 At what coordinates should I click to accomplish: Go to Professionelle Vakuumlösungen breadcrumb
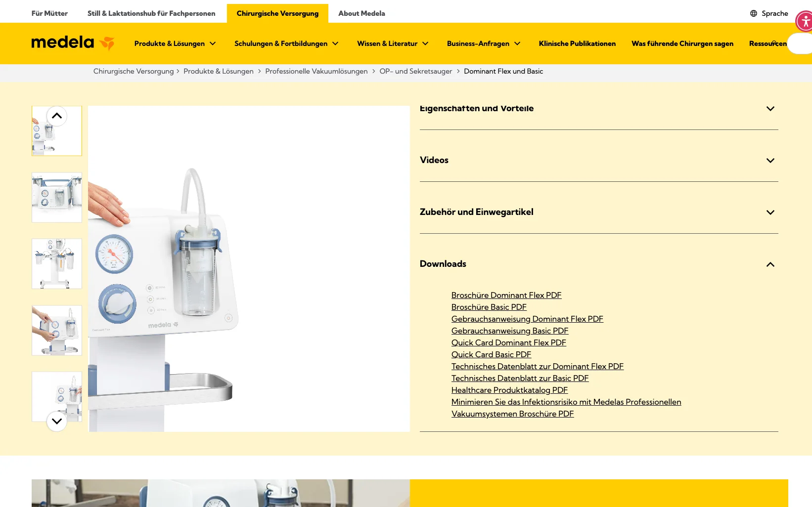316,71
